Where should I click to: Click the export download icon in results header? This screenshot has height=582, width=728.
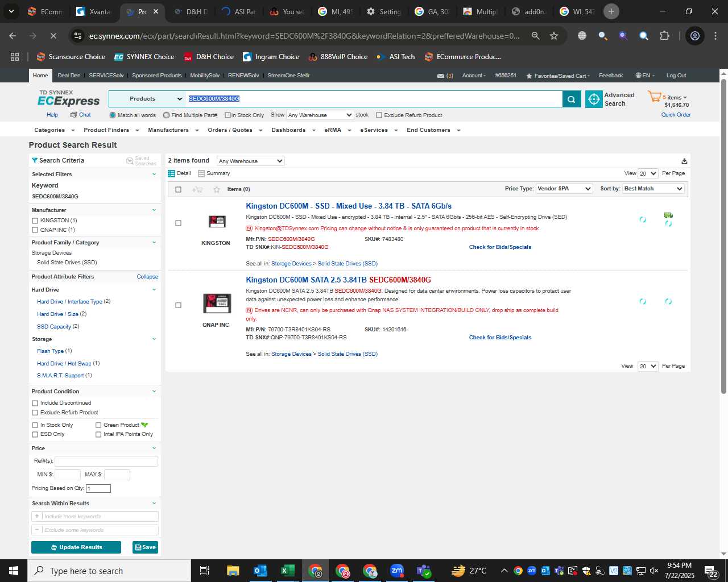(684, 161)
